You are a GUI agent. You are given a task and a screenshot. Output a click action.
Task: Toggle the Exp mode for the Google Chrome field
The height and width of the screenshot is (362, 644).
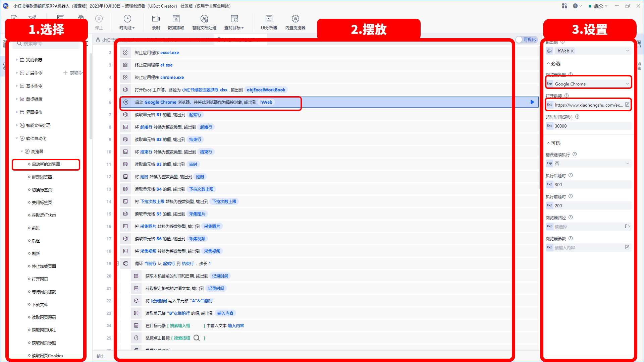549,84
